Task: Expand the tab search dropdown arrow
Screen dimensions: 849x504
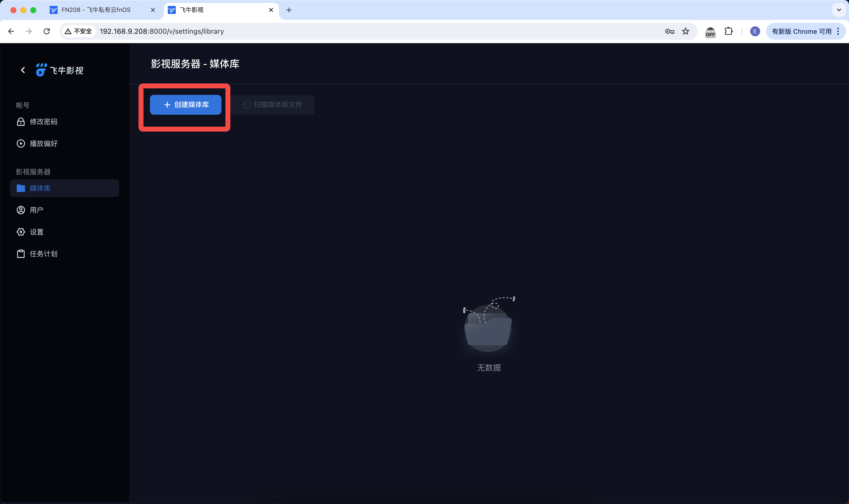Action: [x=839, y=10]
